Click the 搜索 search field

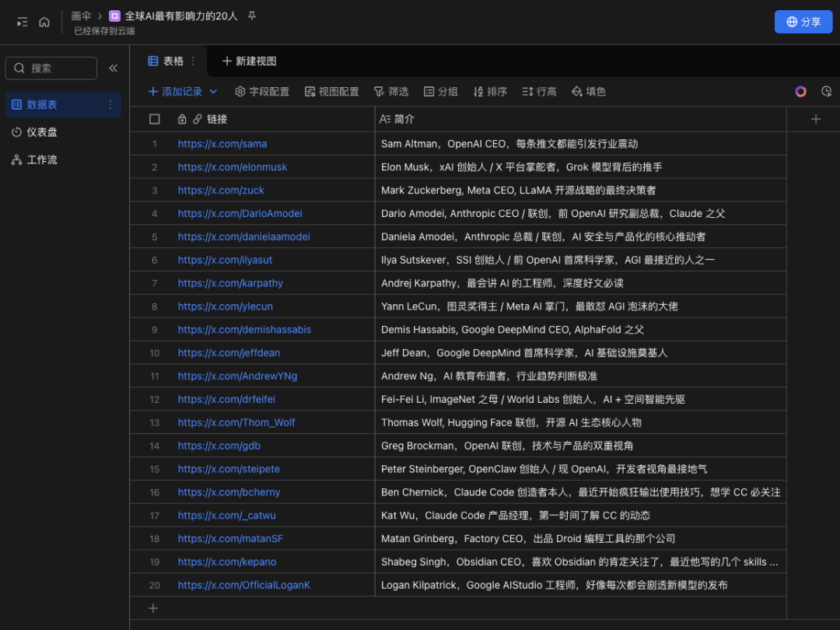tap(51, 68)
